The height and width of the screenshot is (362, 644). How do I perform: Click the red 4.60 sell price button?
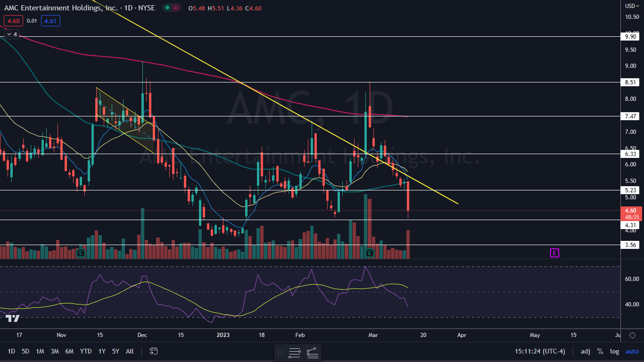click(x=13, y=21)
